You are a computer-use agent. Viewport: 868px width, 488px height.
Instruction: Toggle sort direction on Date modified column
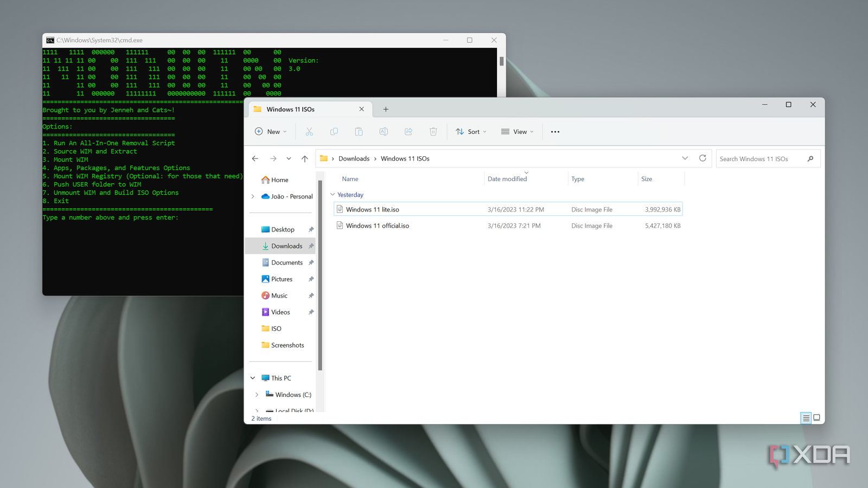[x=507, y=178]
